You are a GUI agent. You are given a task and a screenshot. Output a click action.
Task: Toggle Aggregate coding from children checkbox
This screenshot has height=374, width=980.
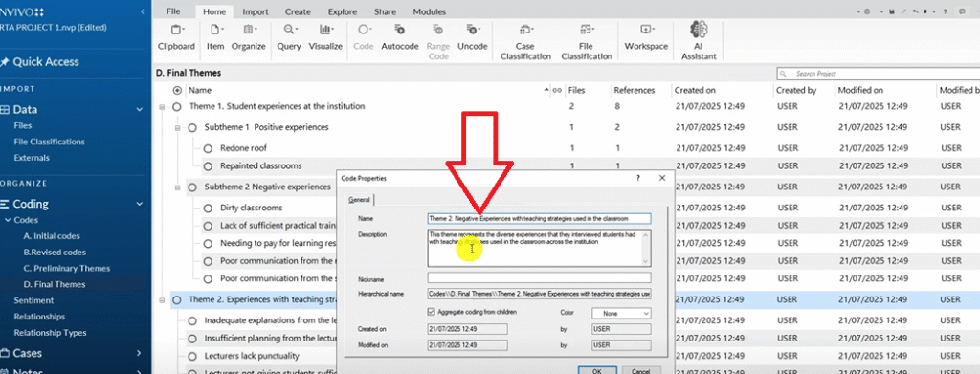pos(432,312)
